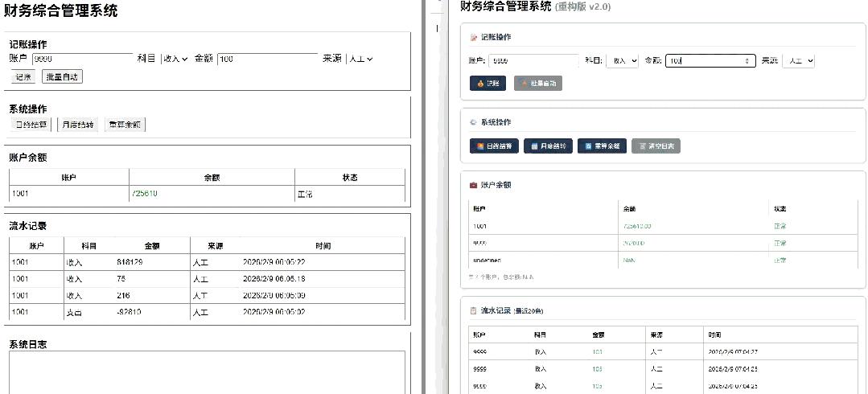
Task: Open the 科目 dropdown in the left window
Action: [175, 59]
